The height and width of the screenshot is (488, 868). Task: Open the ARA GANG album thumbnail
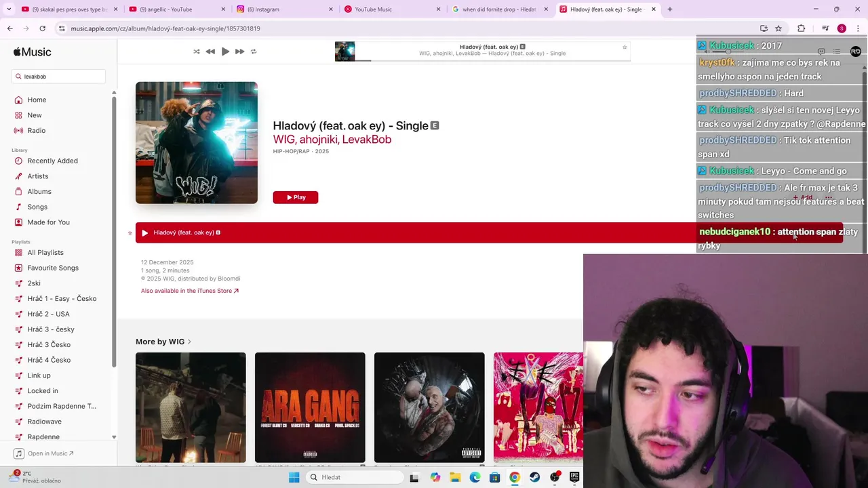coord(310,407)
